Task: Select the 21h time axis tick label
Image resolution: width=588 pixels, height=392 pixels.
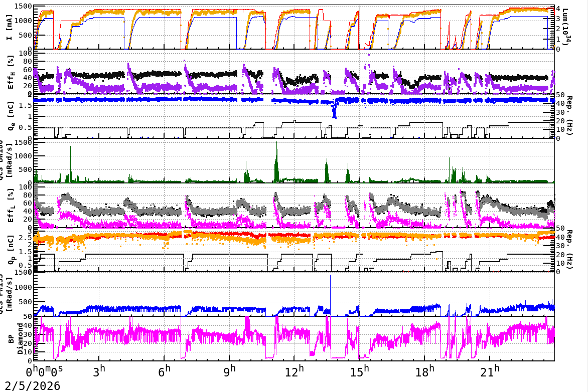Action: tap(490, 371)
